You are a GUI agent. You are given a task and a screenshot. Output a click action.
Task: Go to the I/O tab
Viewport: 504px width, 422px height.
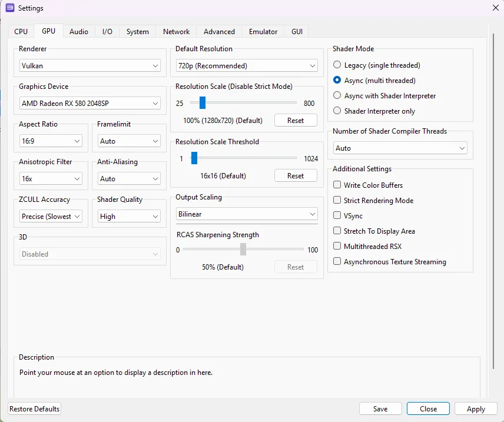pos(107,32)
